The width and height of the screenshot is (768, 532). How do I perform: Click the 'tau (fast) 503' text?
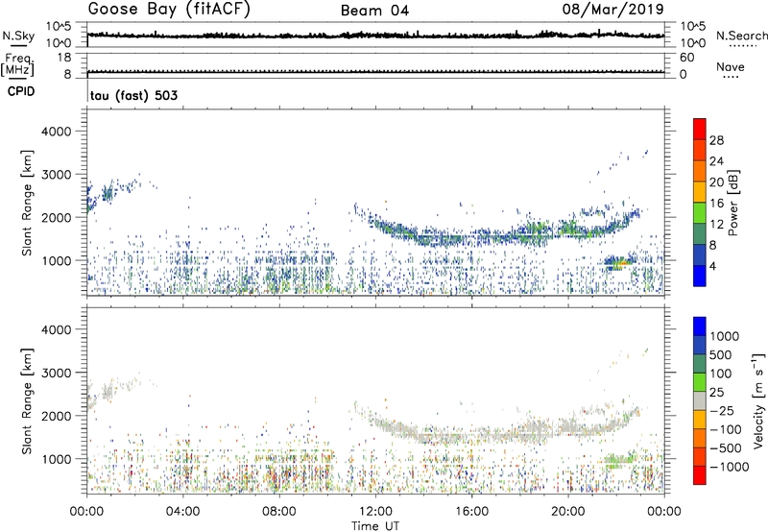point(133,95)
